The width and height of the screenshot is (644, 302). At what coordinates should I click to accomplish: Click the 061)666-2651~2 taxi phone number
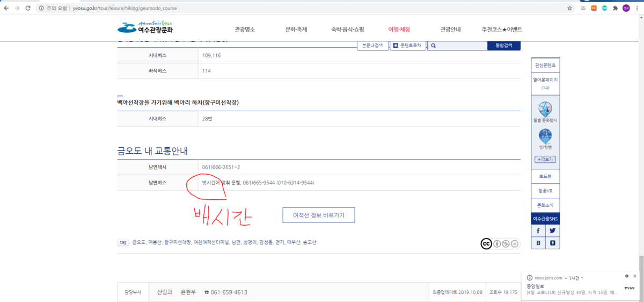pos(221,167)
